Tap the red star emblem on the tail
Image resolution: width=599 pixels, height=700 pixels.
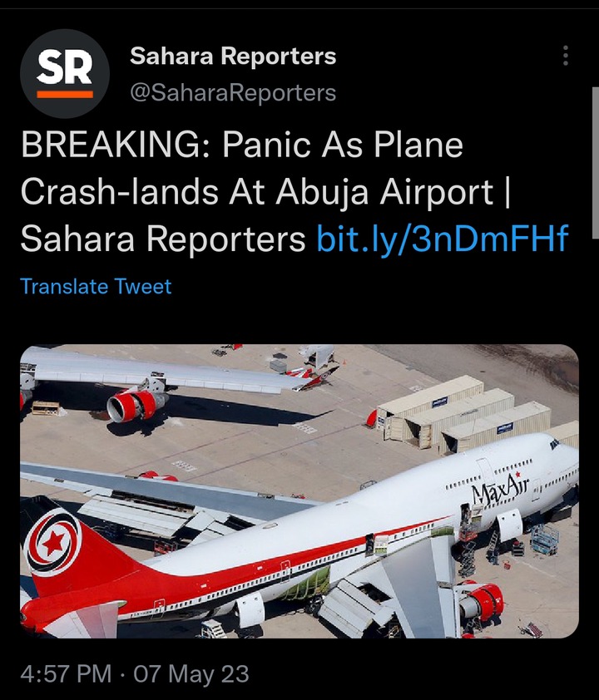point(53,542)
